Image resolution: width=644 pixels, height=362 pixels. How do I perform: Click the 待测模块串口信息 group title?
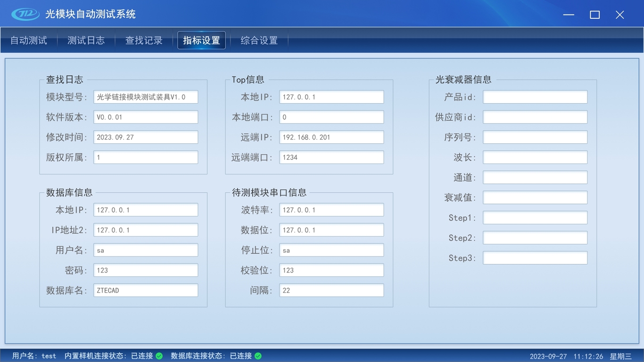point(269,192)
